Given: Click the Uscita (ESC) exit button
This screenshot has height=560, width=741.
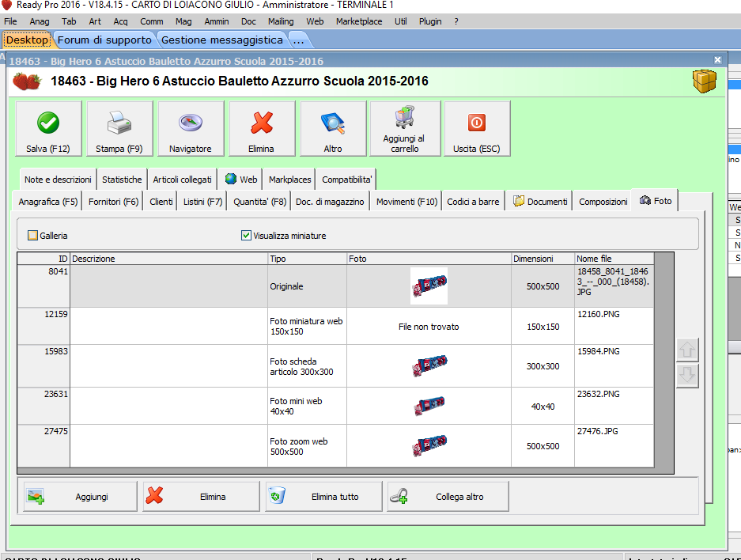Looking at the screenshot, I should (x=477, y=128).
